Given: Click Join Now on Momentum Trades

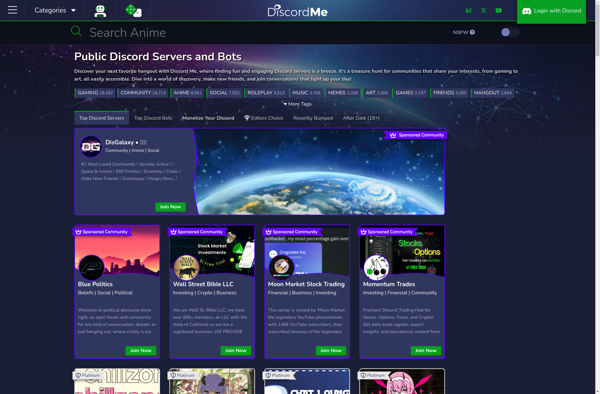Looking at the screenshot, I should pos(426,350).
